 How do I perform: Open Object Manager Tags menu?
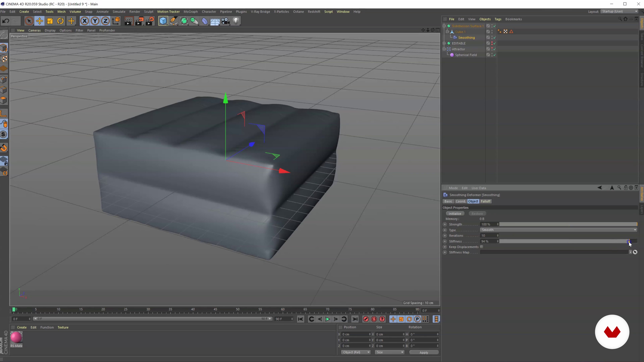point(498,19)
